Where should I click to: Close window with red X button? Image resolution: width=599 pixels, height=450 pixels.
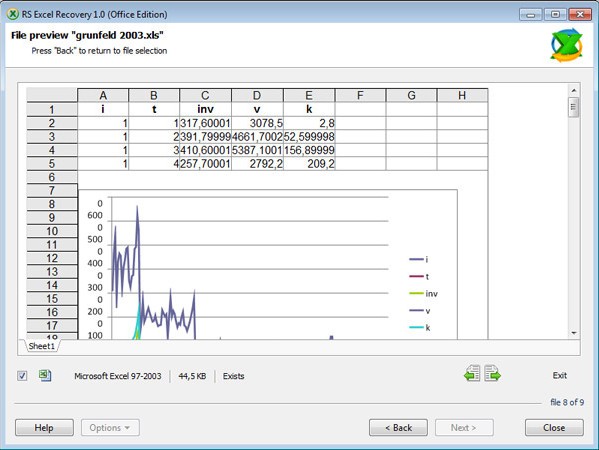pos(580,15)
